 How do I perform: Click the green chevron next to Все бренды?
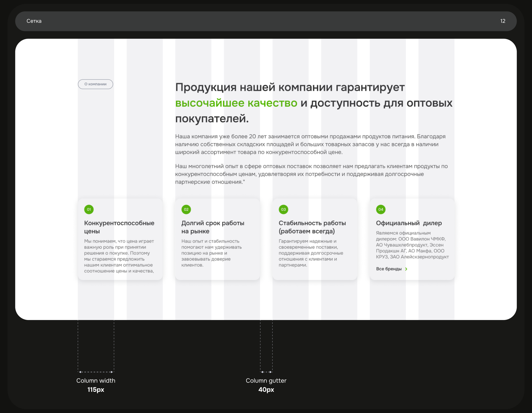[406, 269]
